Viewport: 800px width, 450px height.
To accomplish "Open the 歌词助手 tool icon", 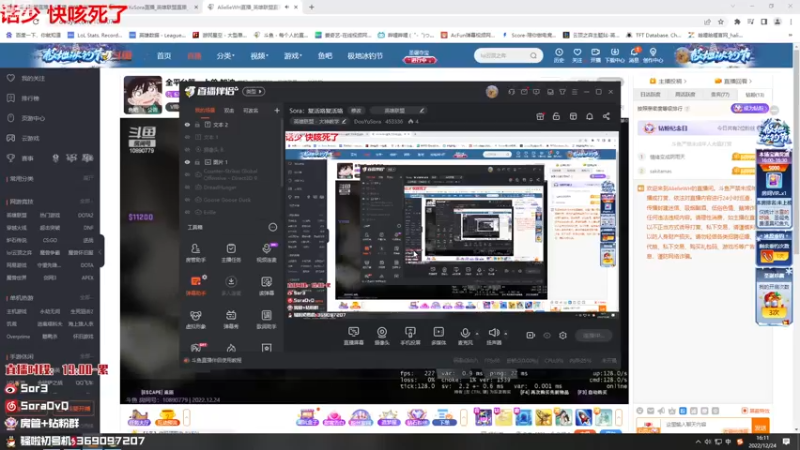I will pyautogui.click(x=266, y=319).
